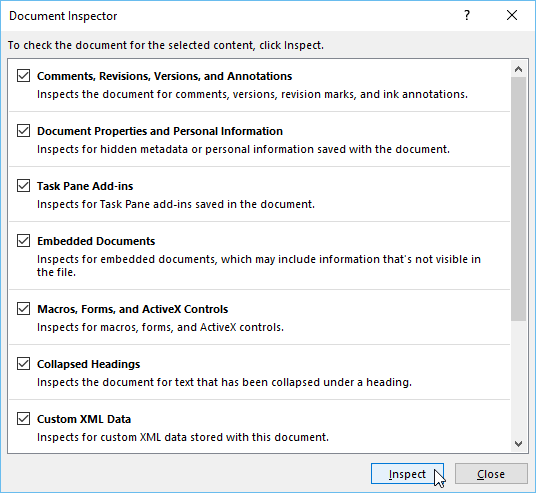Image resolution: width=536 pixels, height=493 pixels.
Task: Uncheck the Custom XML Data checkbox
Action: click(x=23, y=419)
